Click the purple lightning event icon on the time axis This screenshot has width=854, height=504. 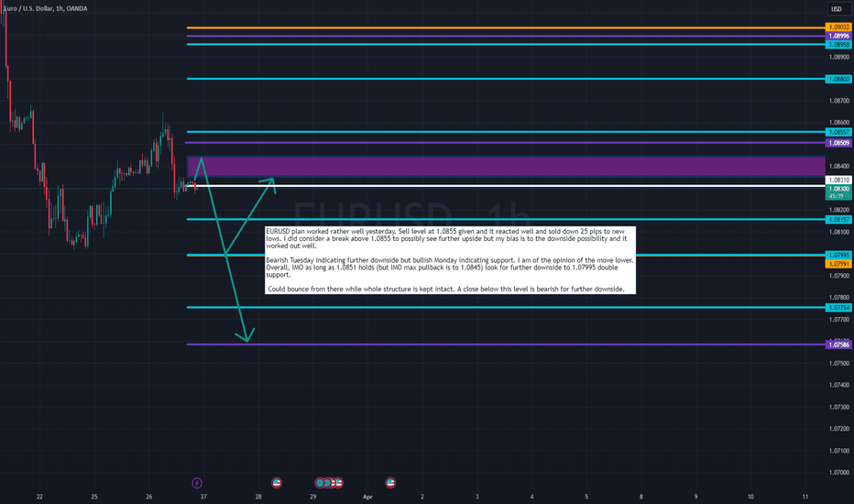(x=197, y=483)
